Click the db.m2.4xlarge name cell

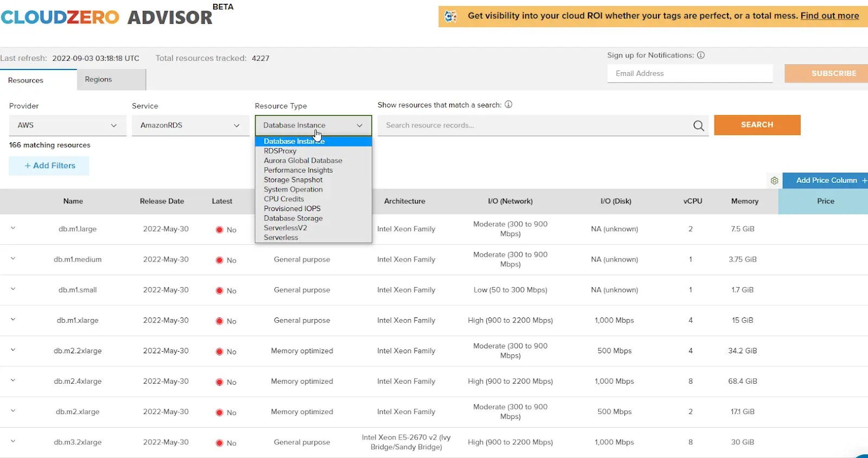tap(78, 381)
